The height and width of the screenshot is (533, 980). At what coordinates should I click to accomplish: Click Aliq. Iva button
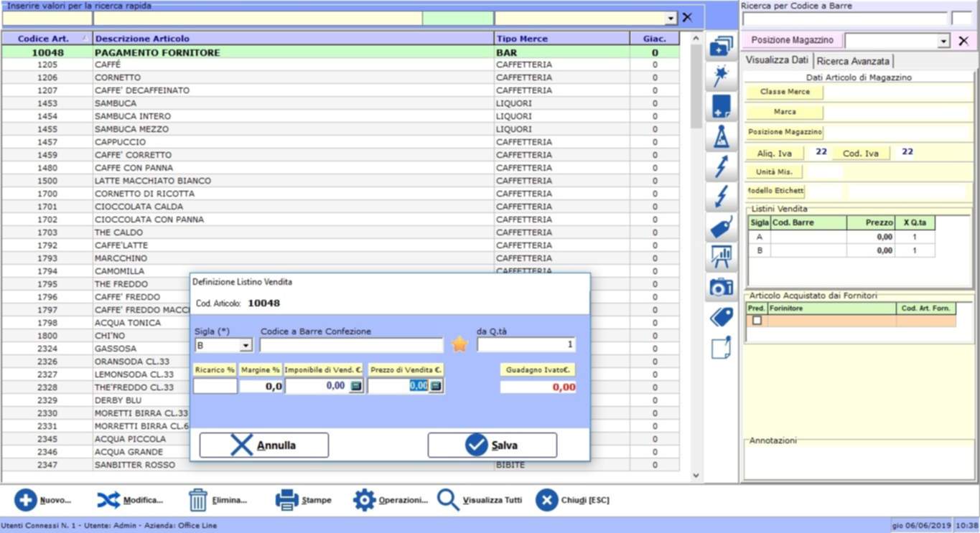coord(775,154)
